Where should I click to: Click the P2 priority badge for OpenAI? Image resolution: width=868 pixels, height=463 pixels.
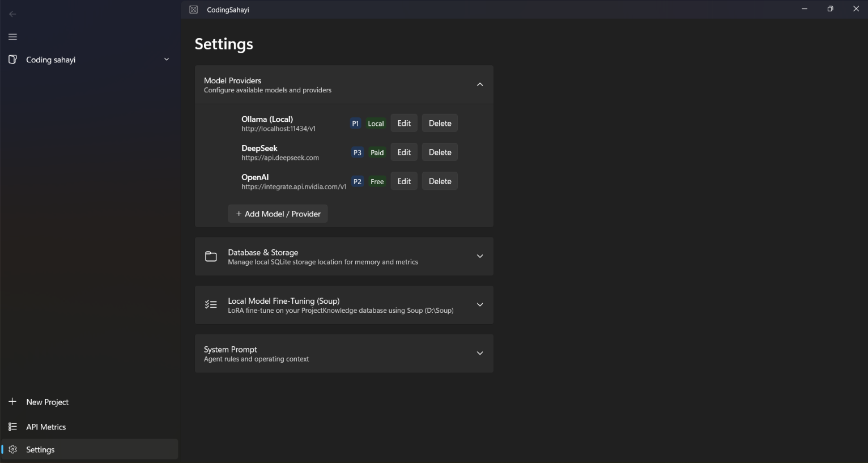click(357, 181)
